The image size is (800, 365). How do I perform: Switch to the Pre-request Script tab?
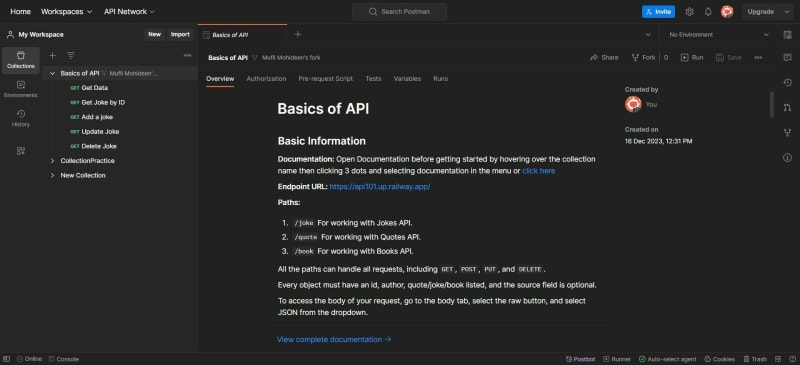(326, 79)
